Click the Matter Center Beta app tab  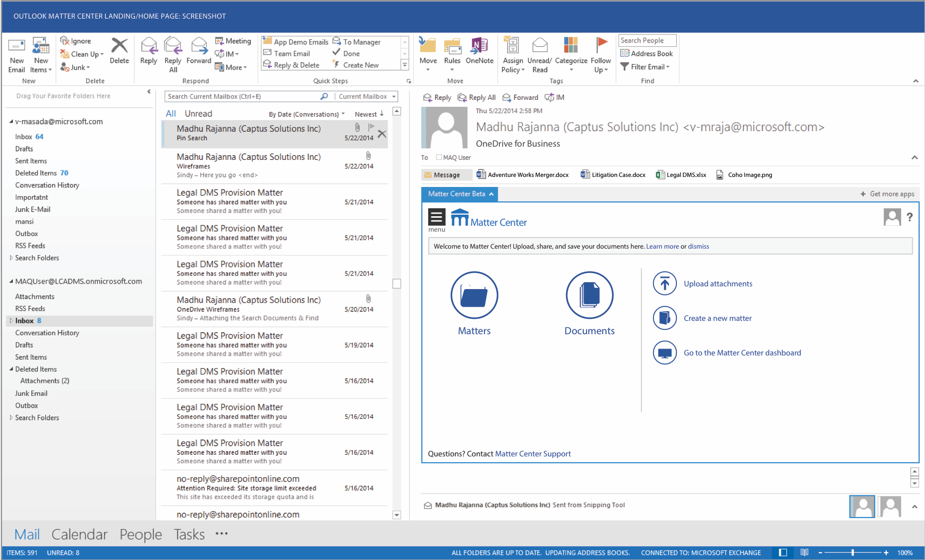tap(460, 194)
